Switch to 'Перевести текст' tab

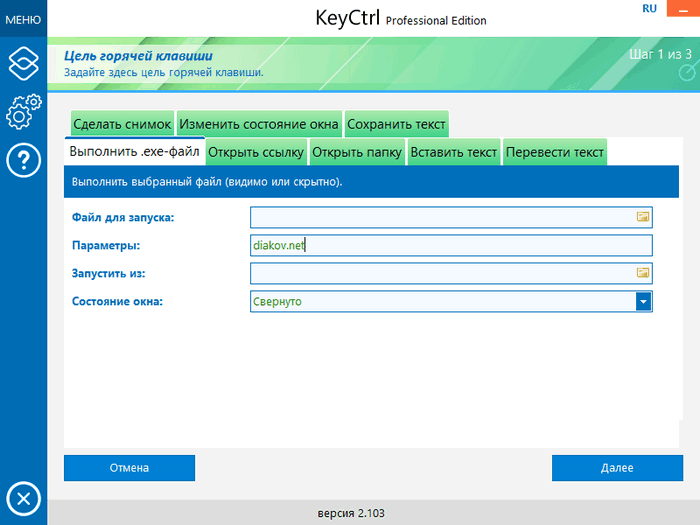click(x=555, y=152)
